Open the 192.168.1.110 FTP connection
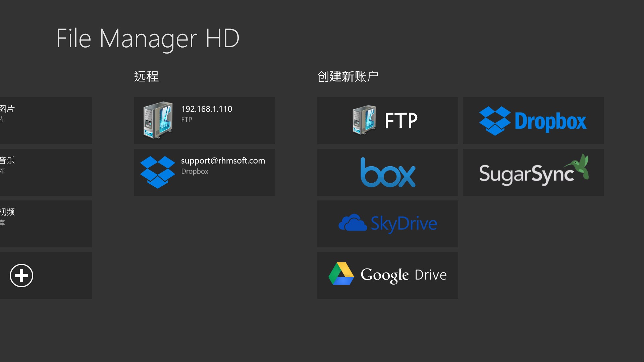Image resolution: width=644 pixels, height=362 pixels. 205,121
